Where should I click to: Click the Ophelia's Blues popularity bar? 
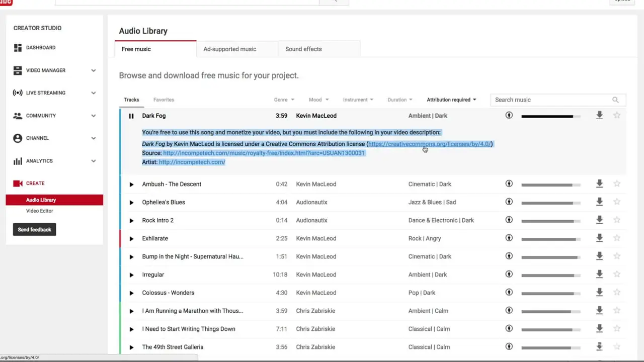[551, 203]
